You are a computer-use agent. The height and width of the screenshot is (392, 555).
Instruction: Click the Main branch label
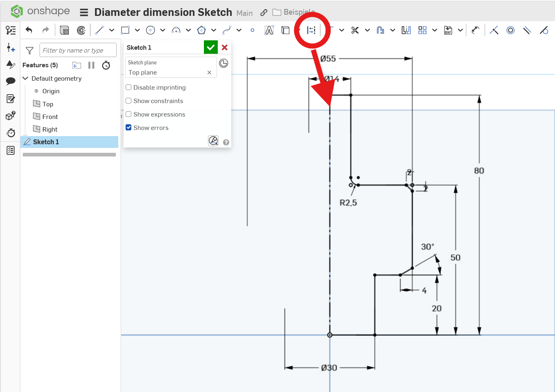(245, 13)
